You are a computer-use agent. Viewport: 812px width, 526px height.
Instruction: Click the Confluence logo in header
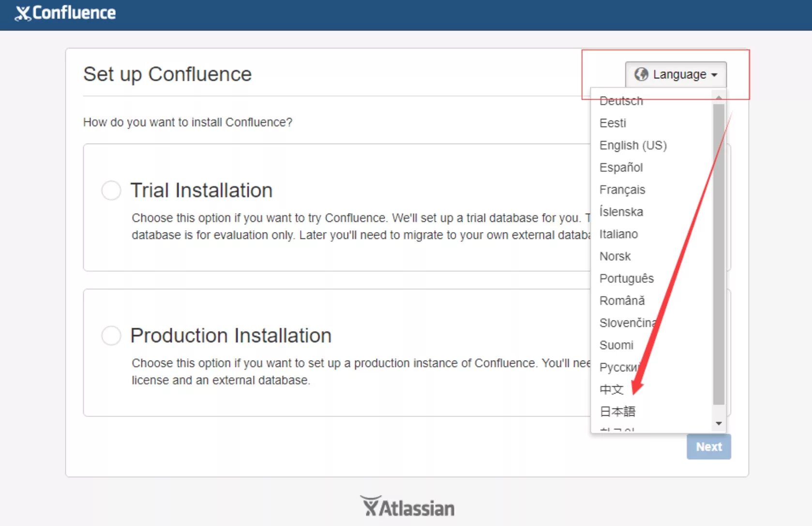click(65, 13)
